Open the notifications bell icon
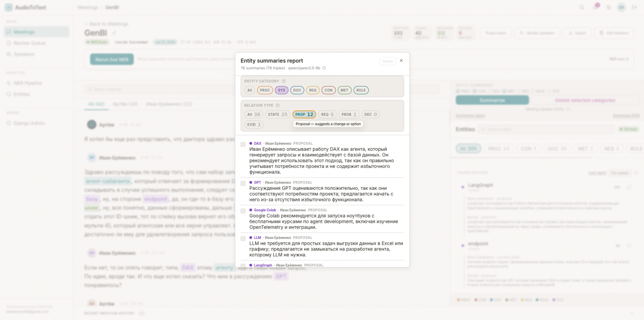Viewport: 644px width, 320px height. tap(595, 7)
